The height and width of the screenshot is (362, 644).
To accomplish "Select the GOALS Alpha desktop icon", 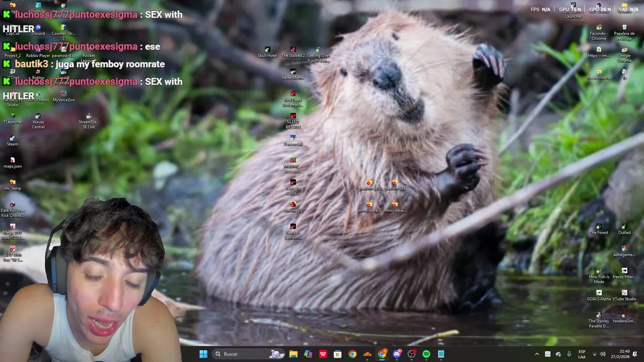I will coord(599,296).
